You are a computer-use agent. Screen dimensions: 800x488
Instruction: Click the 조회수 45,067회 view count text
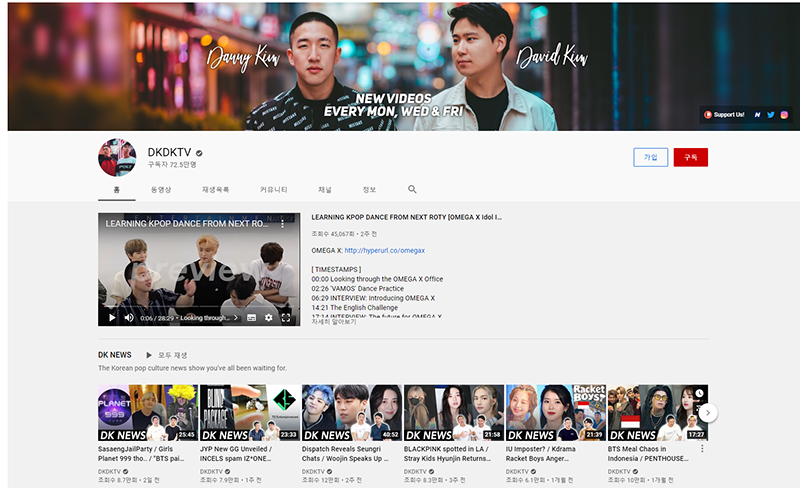pyautogui.click(x=333, y=234)
